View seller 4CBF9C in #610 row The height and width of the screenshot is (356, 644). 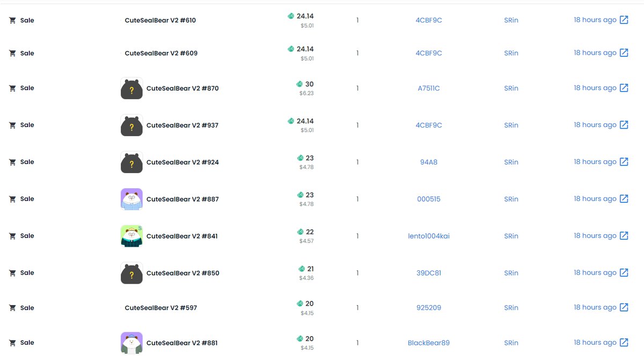pos(429,20)
